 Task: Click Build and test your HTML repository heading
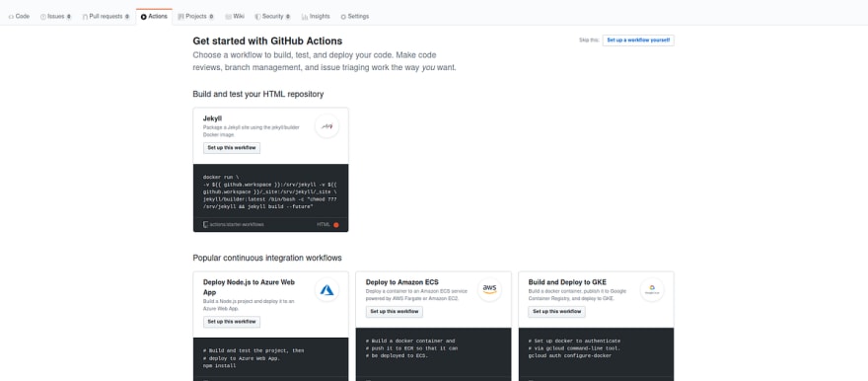[258, 94]
